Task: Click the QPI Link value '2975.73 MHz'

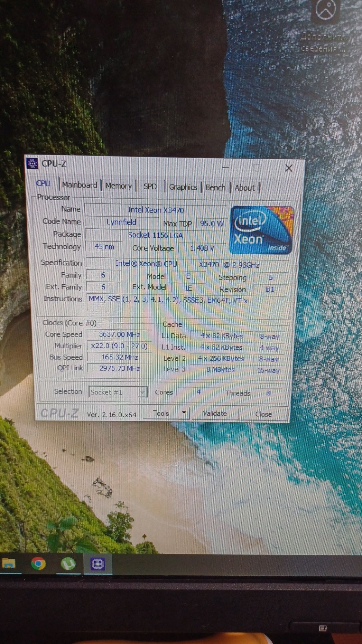Action: click(x=119, y=368)
